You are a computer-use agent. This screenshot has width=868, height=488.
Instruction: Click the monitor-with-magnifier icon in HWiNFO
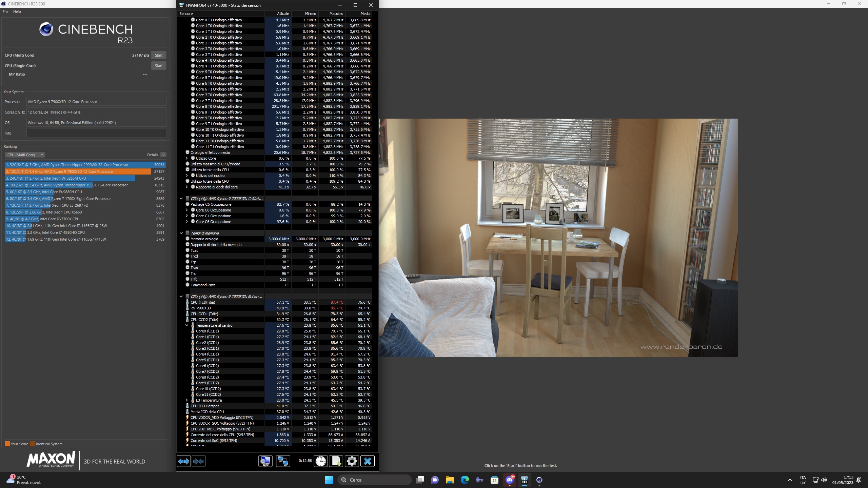(265, 461)
